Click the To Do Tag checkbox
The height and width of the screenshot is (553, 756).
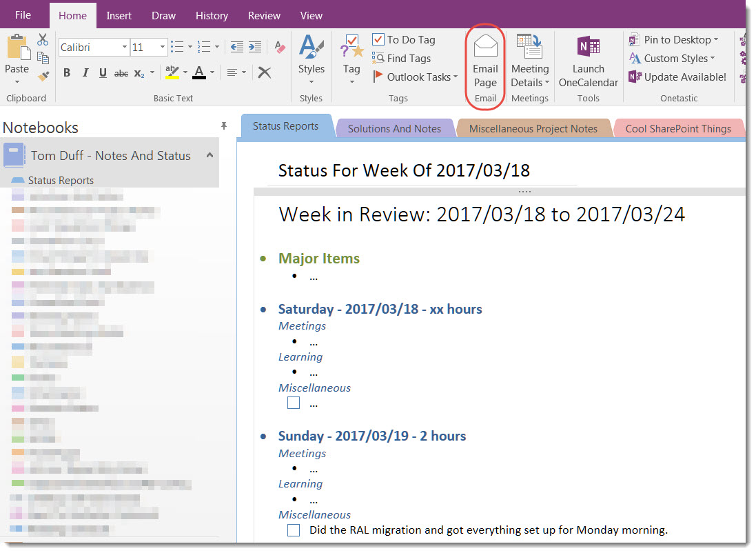pos(378,40)
